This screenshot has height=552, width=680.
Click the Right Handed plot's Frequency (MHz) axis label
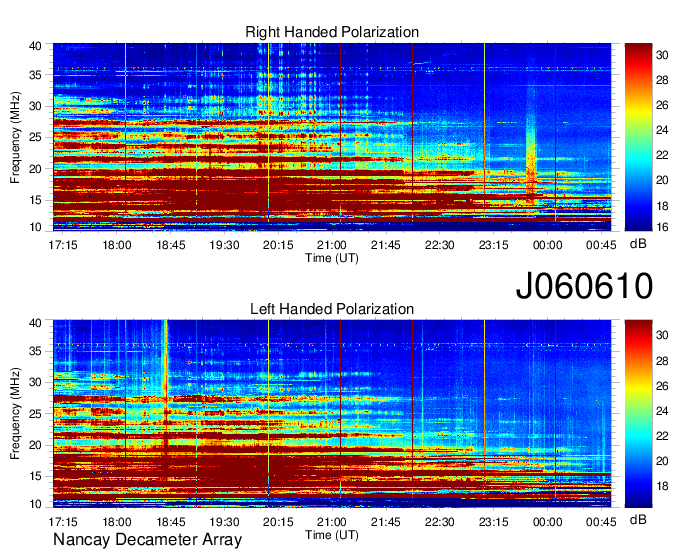coord(15,137)
